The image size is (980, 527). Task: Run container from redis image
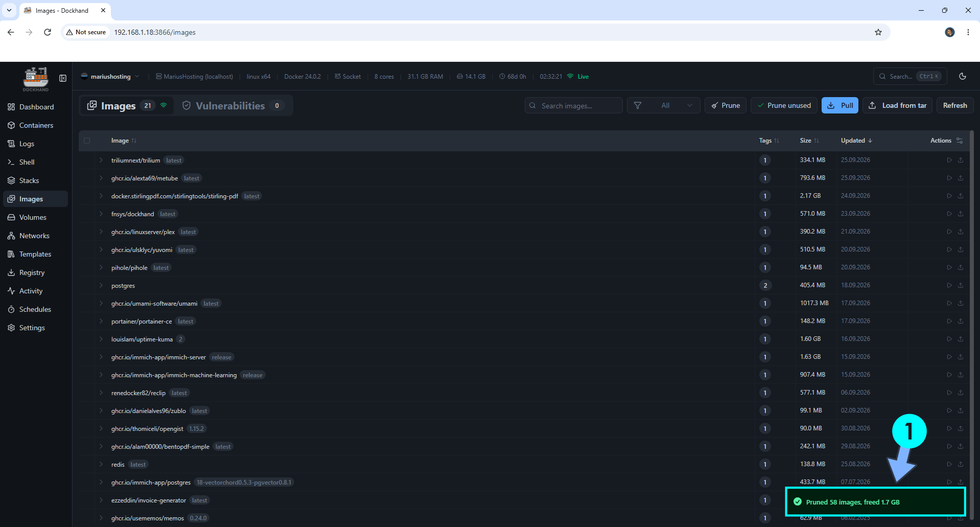point(949,464)
